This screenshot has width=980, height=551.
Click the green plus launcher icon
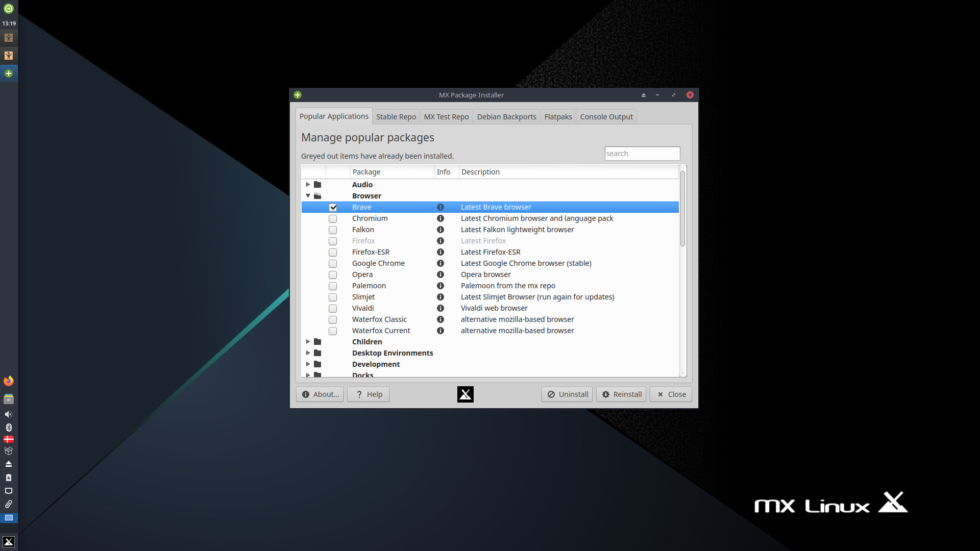pos(8,73)
